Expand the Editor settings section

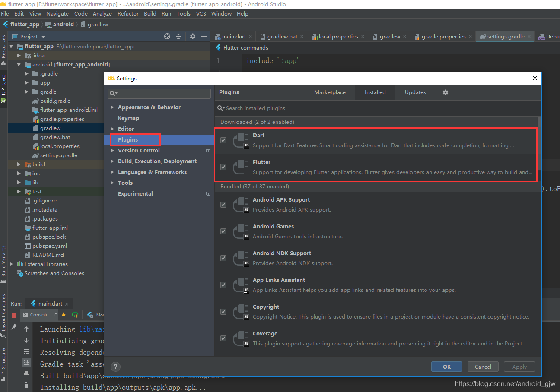(112, 129)
